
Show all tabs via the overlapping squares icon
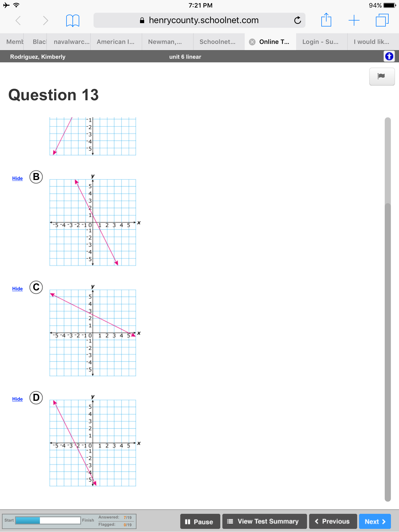(382, 20)
